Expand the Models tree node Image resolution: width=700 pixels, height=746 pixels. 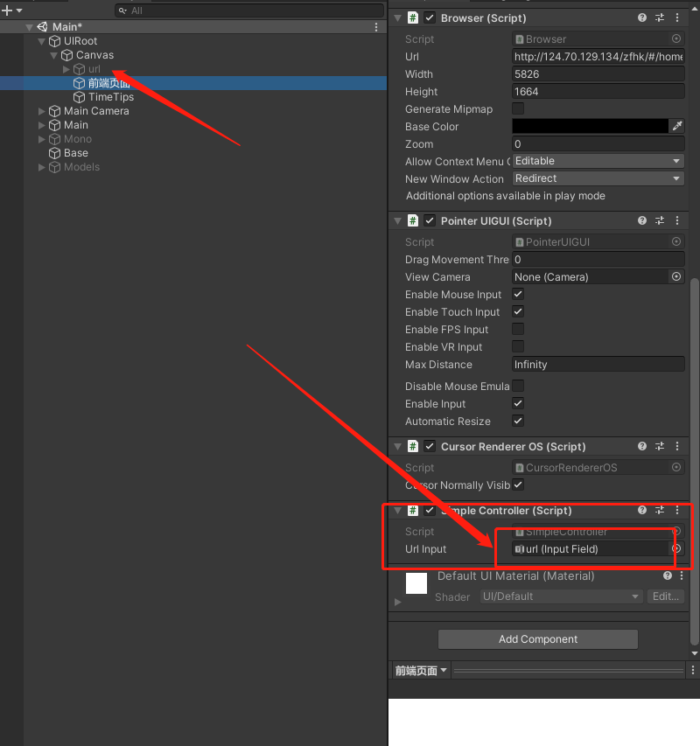[41, 167]
